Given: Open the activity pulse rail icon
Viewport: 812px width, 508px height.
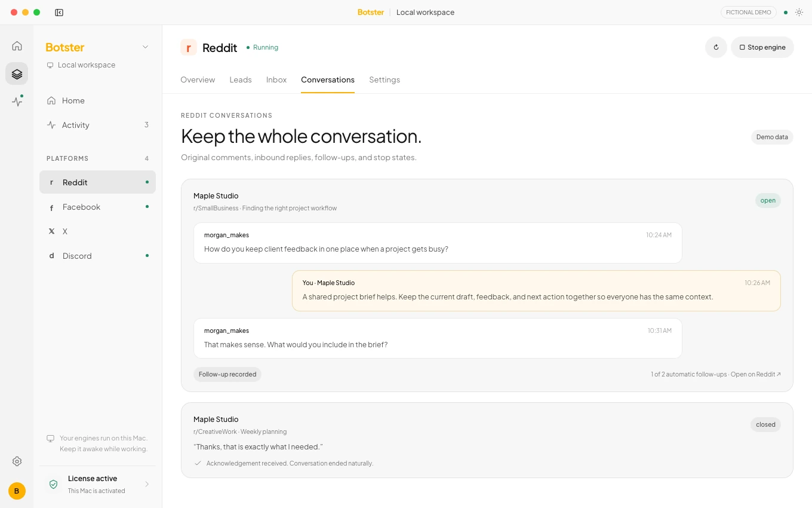Looking at the screenshot, I should 17,102.
